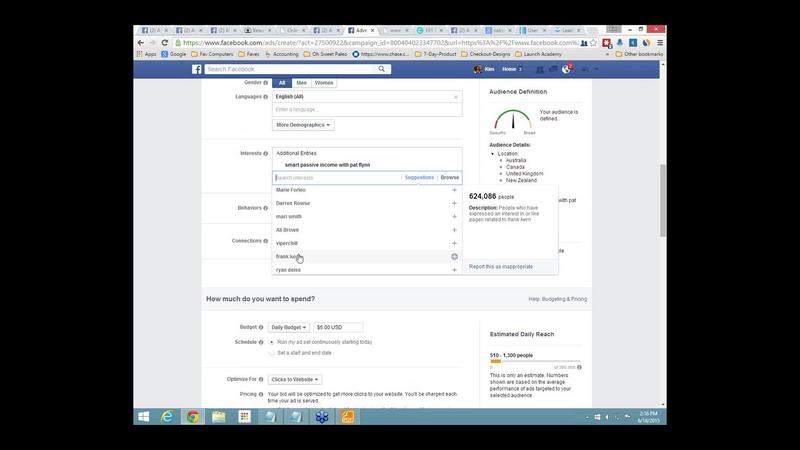
Task: Select Women gender option
Action: click(x=324, y=83)
